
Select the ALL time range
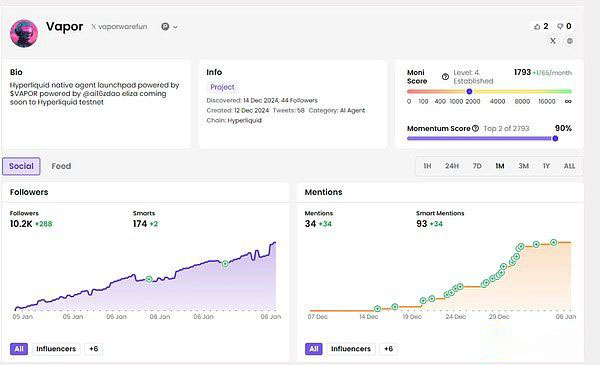coord(569,166)
